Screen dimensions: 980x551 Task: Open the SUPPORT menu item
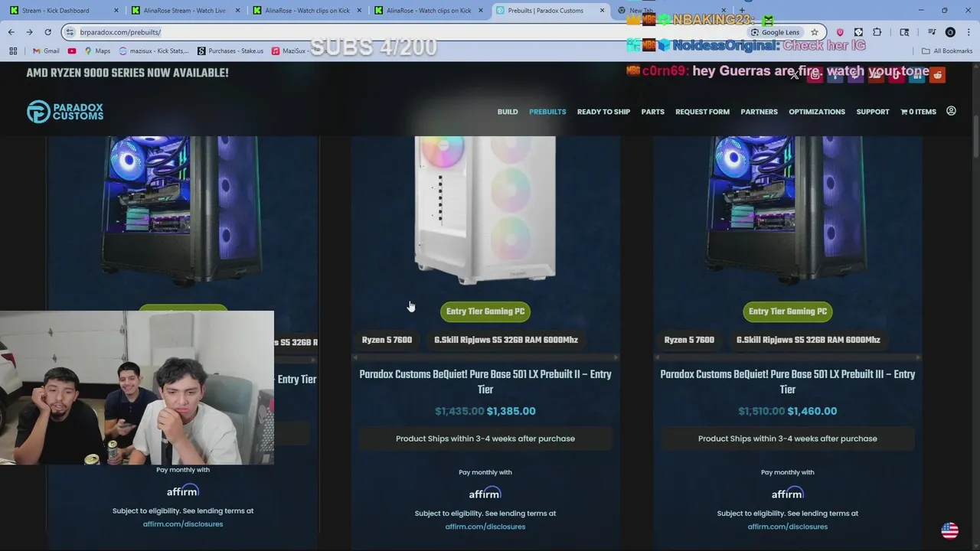click(873, 112)
